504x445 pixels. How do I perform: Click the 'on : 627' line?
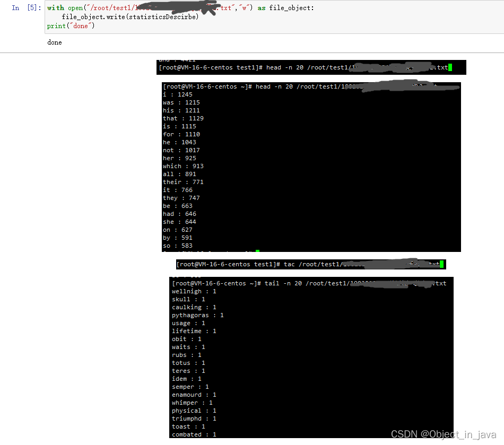pos(177,230)
